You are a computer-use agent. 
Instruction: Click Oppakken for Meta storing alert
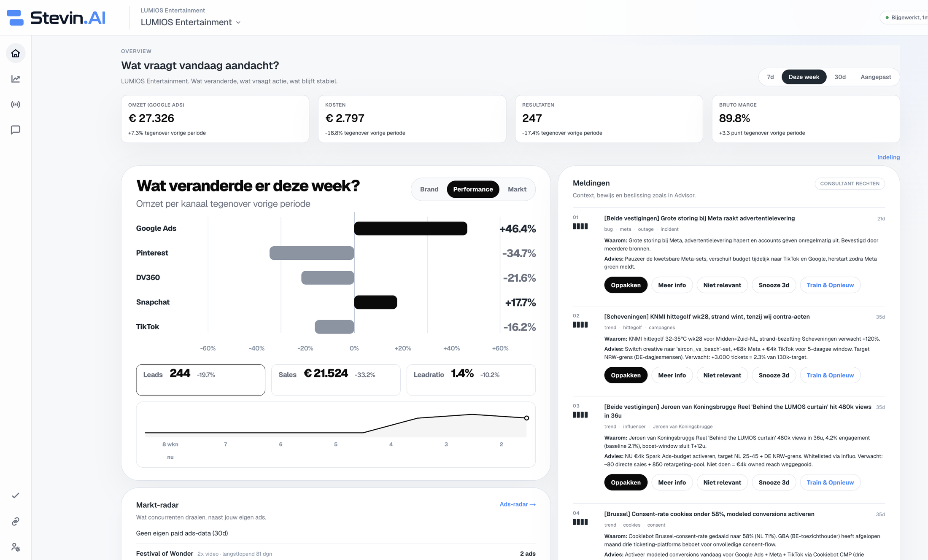pos(626,285)
